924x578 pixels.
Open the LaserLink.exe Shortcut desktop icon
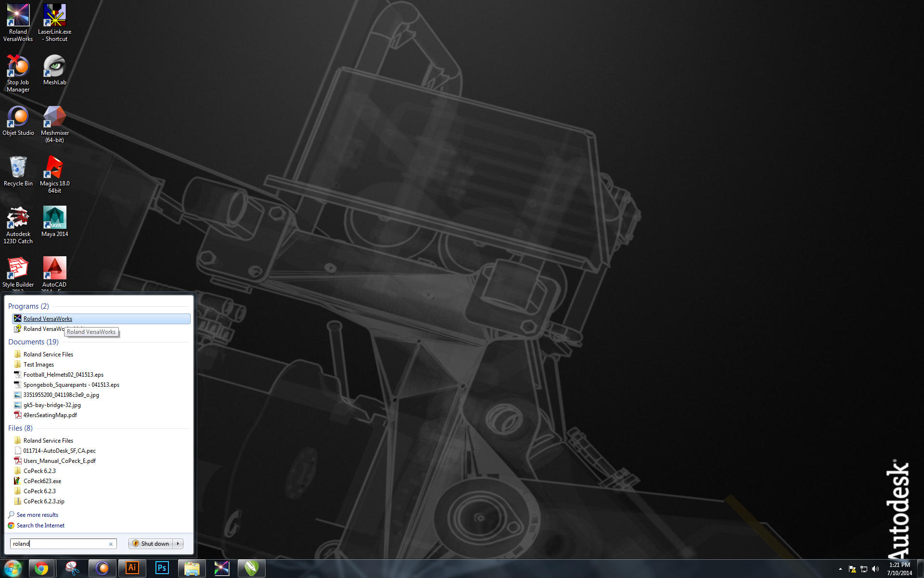(x=54, y=23)
